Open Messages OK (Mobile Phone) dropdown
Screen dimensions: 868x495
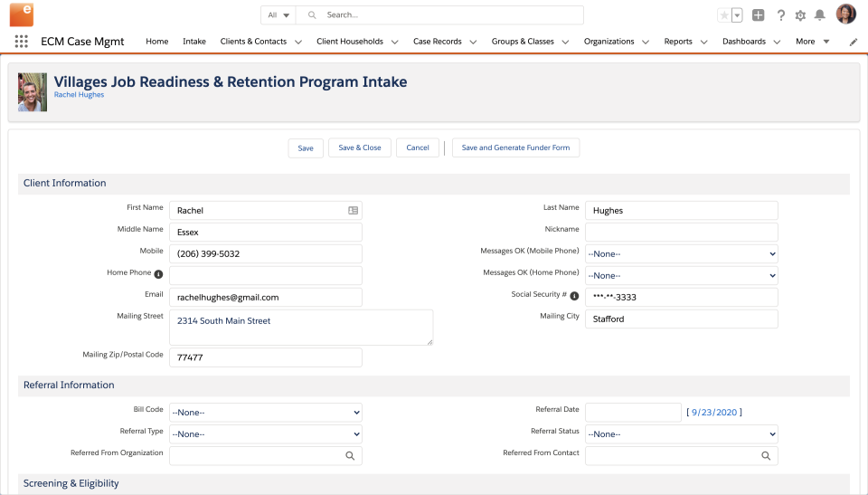point(681,254)
